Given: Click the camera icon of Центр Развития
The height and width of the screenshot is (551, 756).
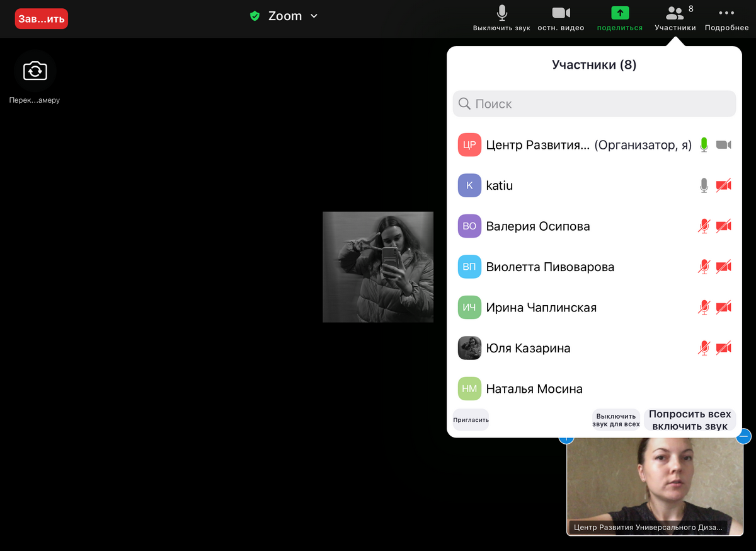Looking at the screenshot, I should coord(724,145).
